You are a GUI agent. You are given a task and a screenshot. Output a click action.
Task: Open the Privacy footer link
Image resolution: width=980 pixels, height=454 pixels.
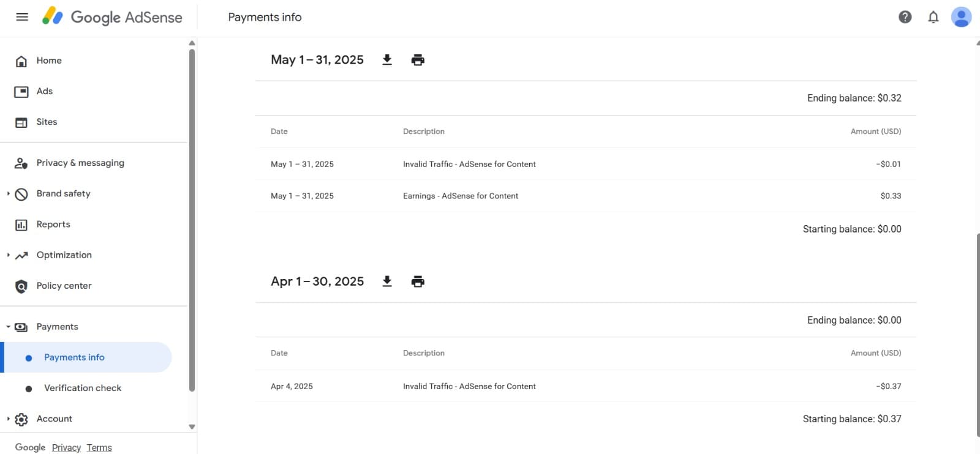pos(66,448)
